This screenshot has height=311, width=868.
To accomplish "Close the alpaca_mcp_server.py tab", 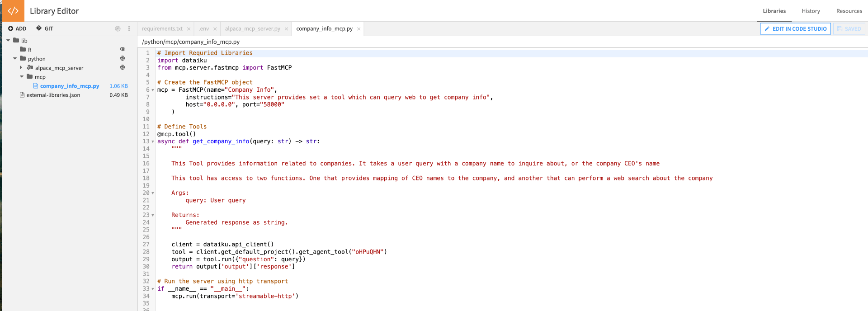I will [286, 29].
